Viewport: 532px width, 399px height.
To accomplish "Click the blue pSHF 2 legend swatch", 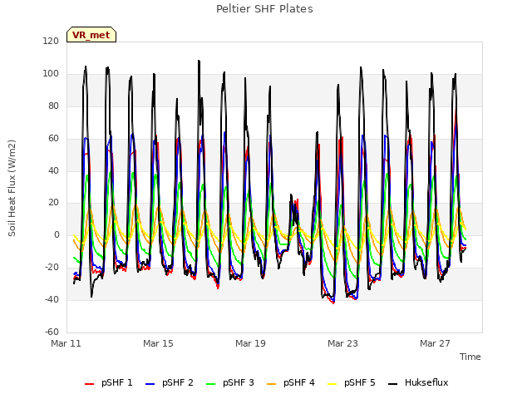I will click(x=150, y=384).
